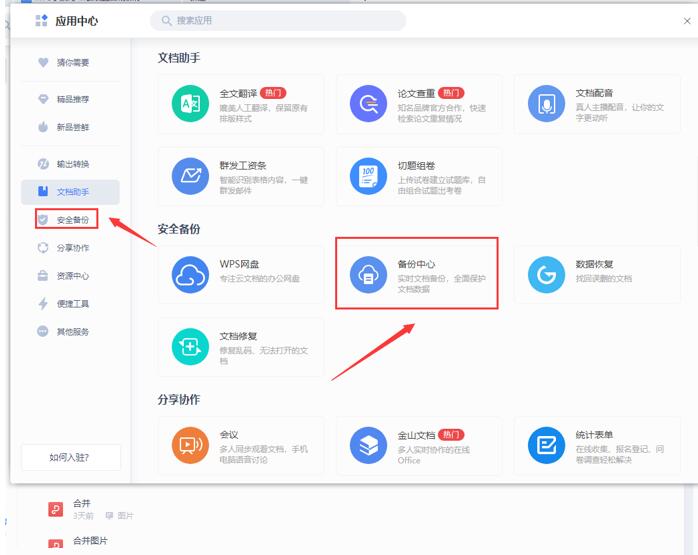Select 其他服务 in the sidebar
Screen dimensions: 698x555
[70, 332]
